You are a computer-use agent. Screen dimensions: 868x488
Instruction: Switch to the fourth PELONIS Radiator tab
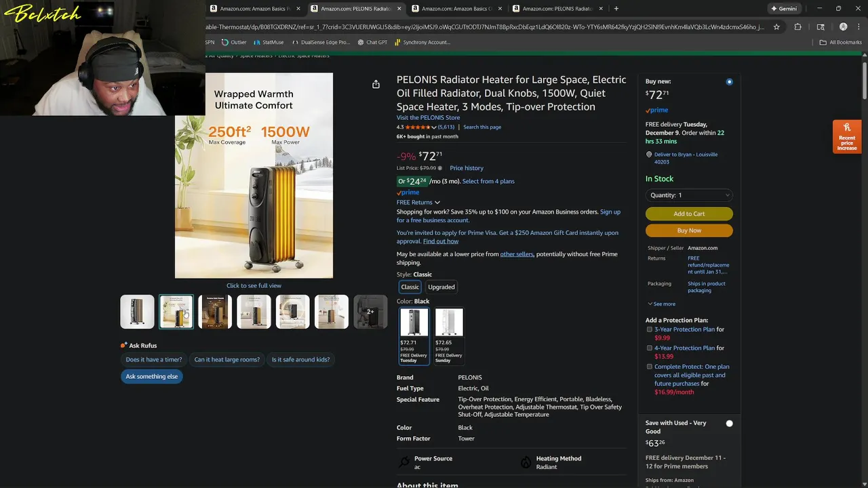557,9
